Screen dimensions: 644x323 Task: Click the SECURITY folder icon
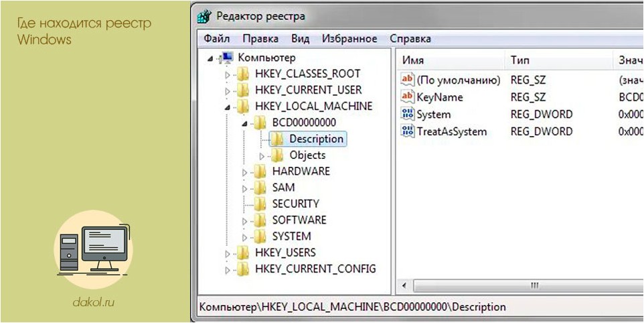(260, 204)
